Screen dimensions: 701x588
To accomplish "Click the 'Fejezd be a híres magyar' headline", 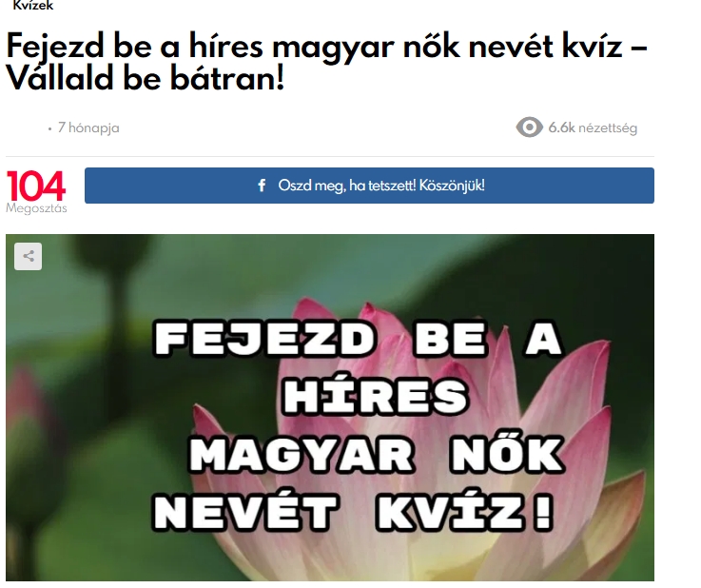I will [201, 46].
